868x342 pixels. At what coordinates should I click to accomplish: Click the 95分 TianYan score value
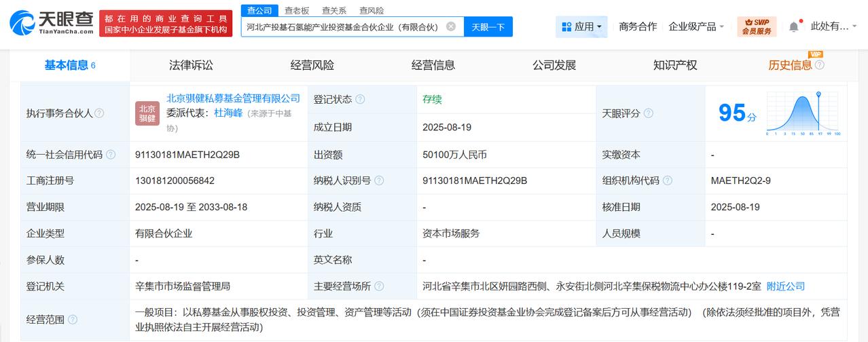point(737,113)
